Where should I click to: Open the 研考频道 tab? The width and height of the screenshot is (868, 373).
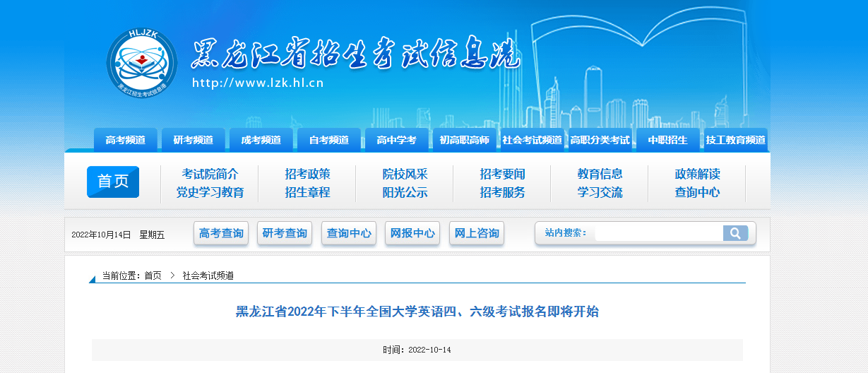(x=193, y=140)
